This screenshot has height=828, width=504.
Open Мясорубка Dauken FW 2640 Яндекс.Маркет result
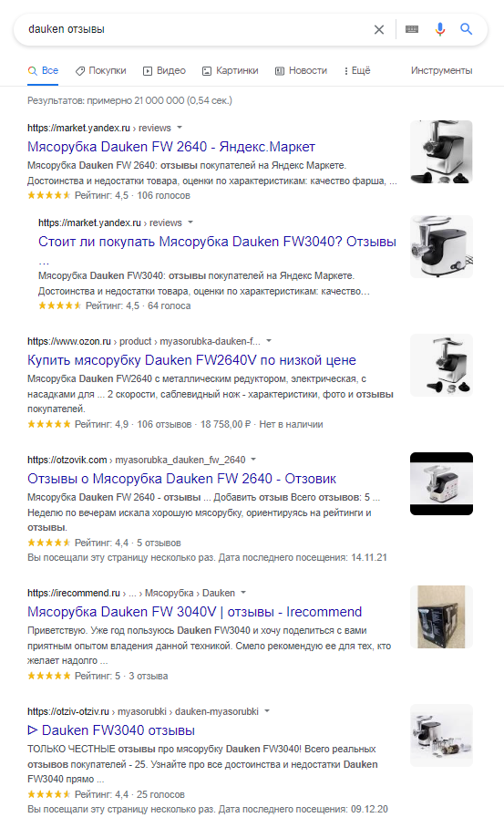tap(171, 146)
